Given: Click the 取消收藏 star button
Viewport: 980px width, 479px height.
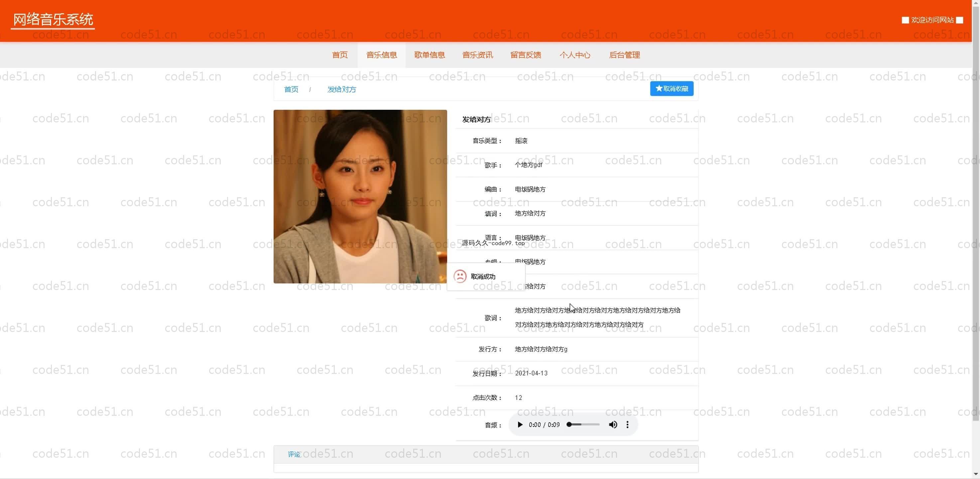Looking at the screenshot, I should click(672, 89).
